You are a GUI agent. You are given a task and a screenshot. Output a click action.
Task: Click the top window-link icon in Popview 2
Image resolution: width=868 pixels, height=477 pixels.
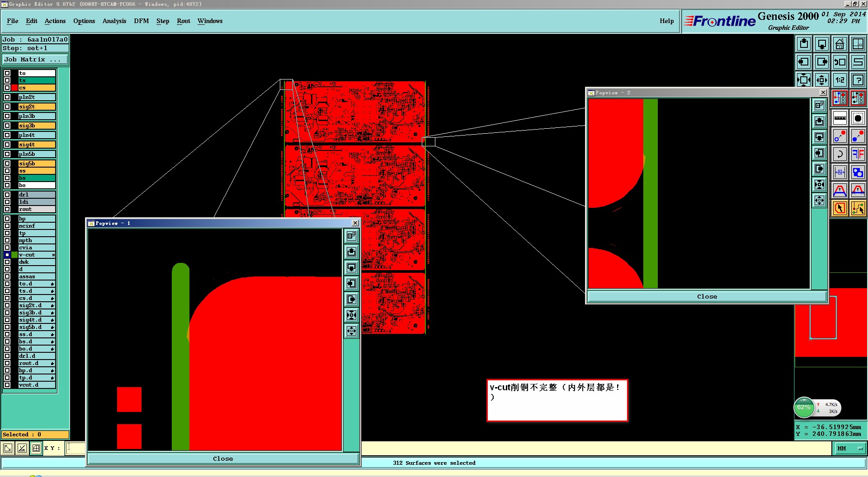point(819,105)
